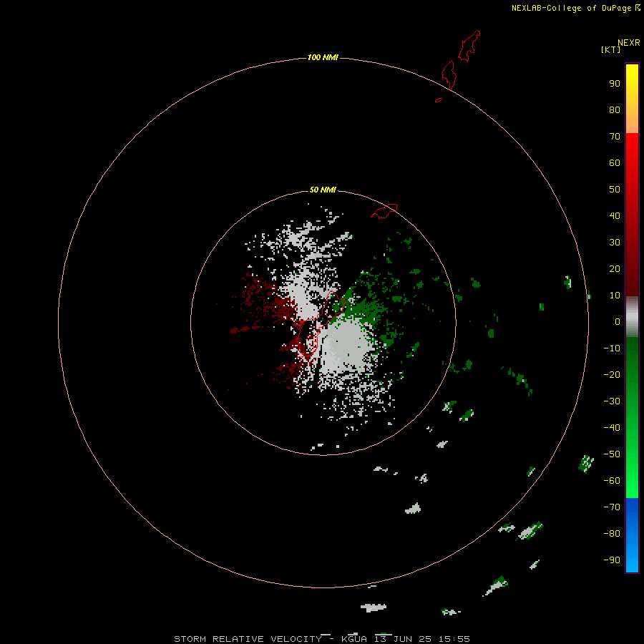The image size is (644, 644).
Task: Click the northernmost red island outline
Action: 469,46
